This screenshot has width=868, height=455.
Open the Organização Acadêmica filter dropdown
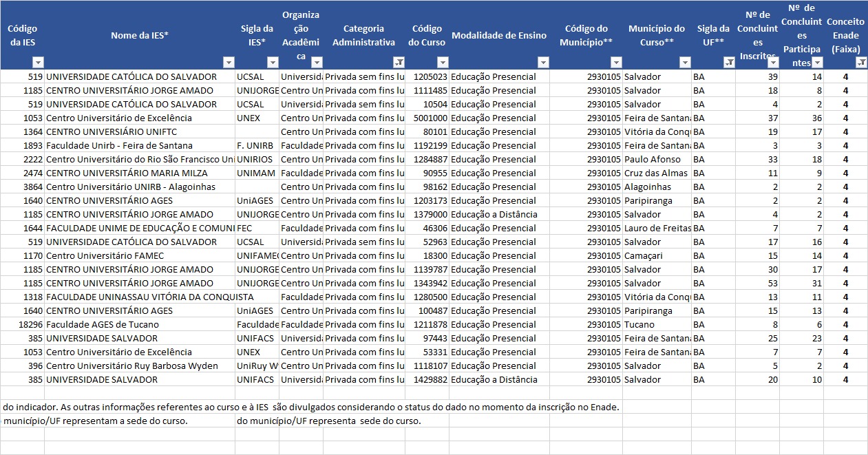pos(316,63)
